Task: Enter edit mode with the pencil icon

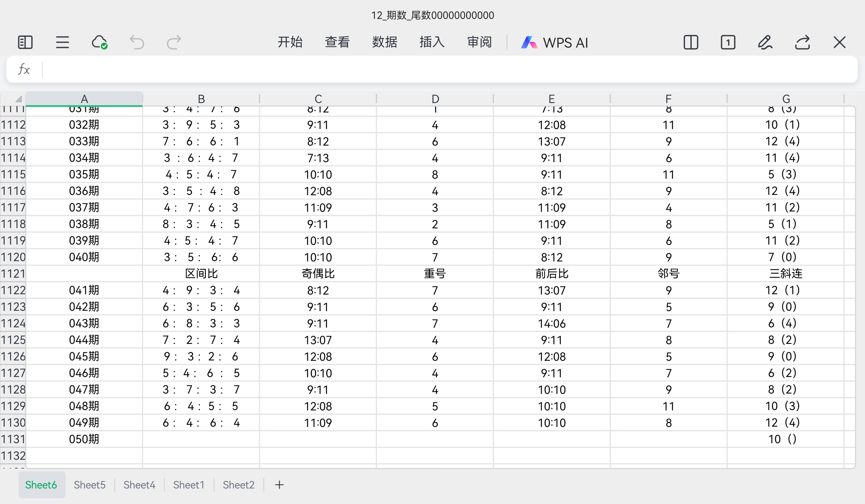Action: pyautogui.click(x=765, y=43)
